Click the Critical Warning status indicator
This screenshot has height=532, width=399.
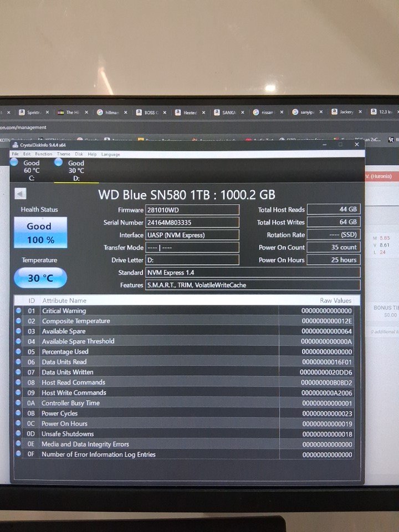[x=18, y=310]
